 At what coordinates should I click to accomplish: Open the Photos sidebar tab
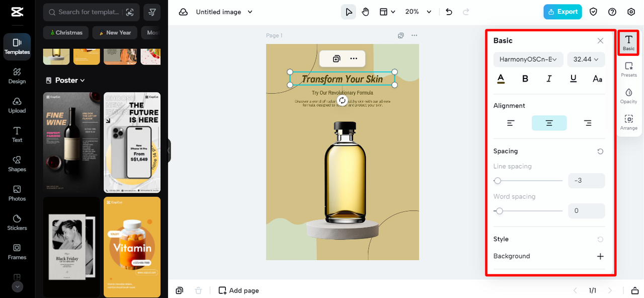[17, 193]
